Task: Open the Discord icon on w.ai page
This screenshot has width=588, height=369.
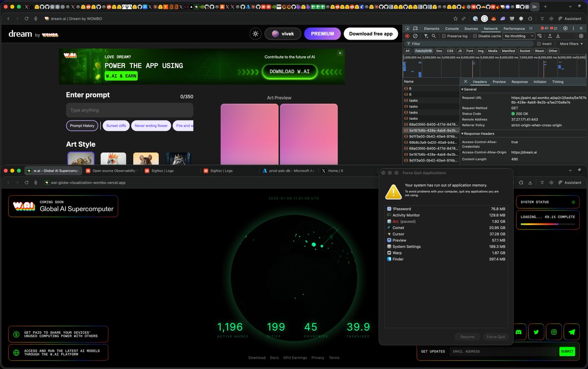Action: coord(519,332)
